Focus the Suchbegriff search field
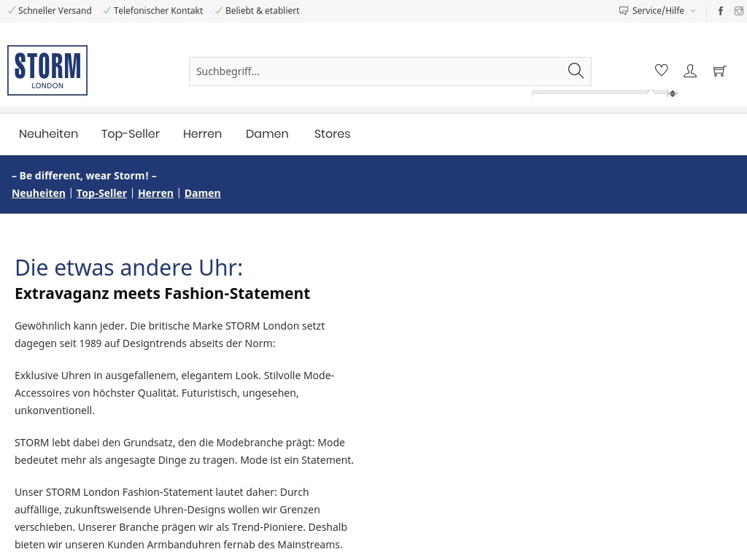The image size is (747, 560). pos(376,71)
